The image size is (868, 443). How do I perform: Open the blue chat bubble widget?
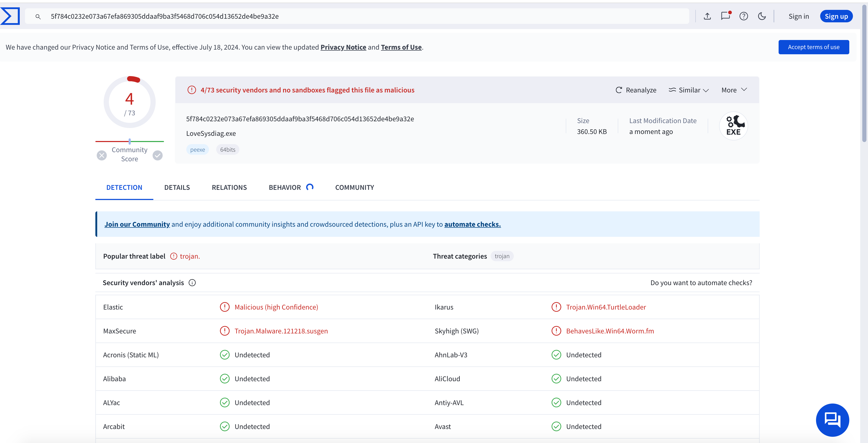(x=832, y=420)
